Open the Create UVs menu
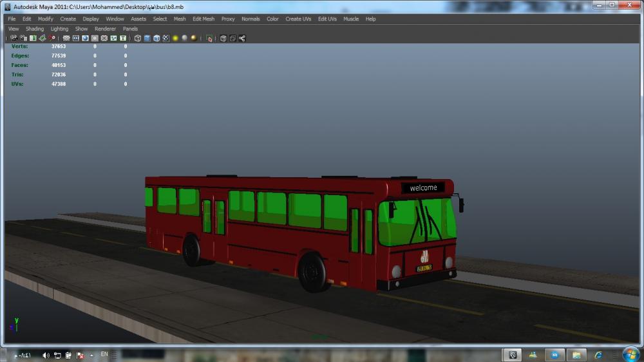Image resolution: width=644 pixels, height=362 pixels. [298, 19]
